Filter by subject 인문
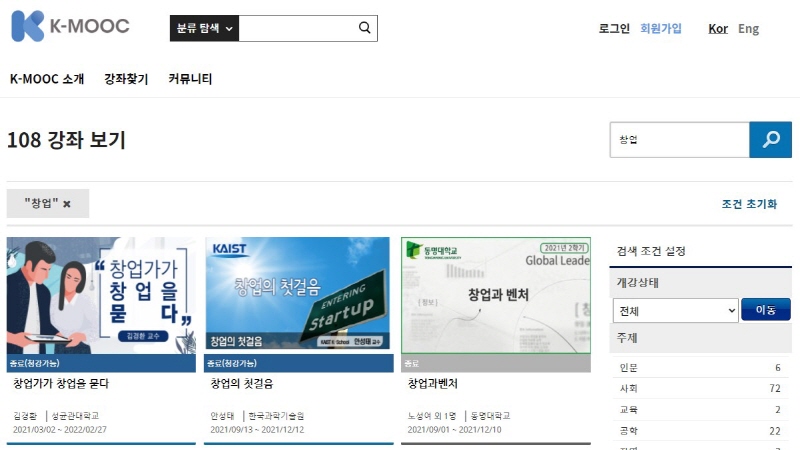 [x=629, y=368]
